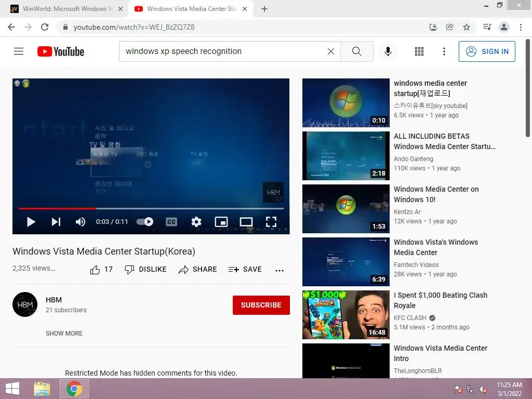This screenshot has height=399, width=532.
Task: Open the Famtech Videos channel name
Action: (416, 264)
